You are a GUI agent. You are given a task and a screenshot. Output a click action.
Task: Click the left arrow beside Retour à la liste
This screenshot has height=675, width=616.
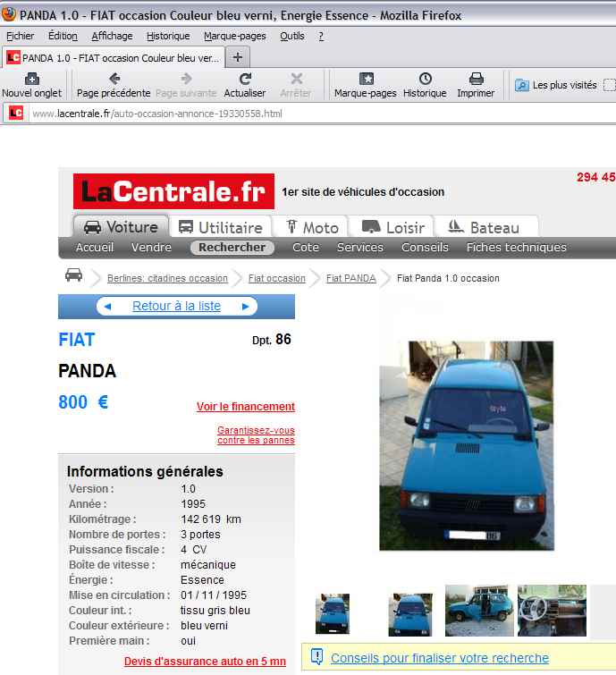pos(107,307)
